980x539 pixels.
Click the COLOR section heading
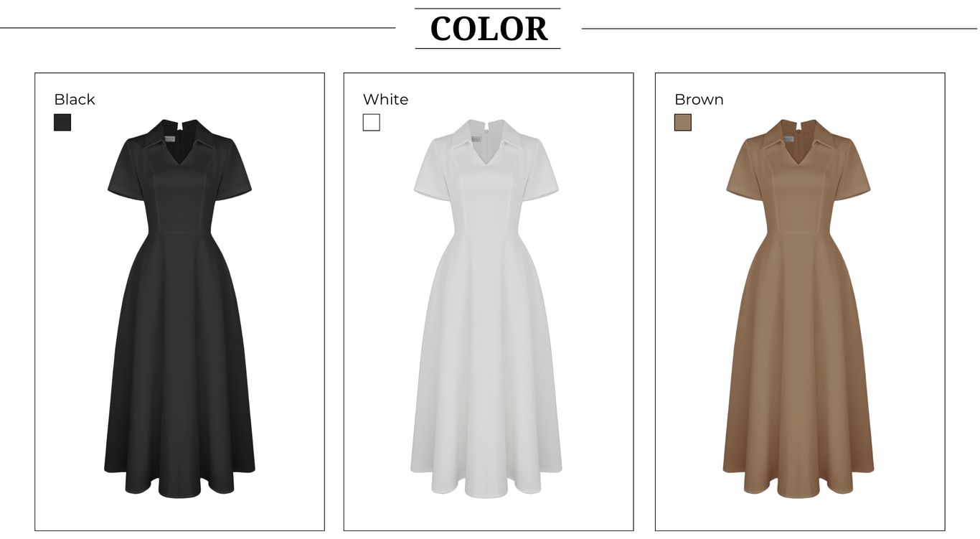click(x=489, y=29)
